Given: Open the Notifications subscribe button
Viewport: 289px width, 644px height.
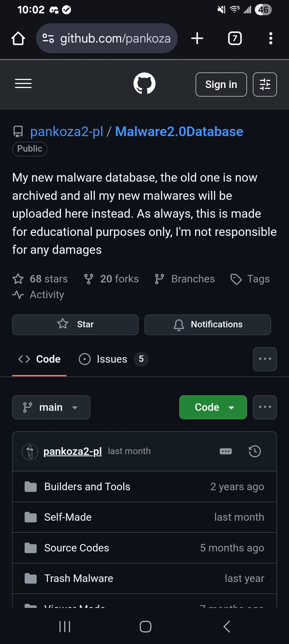Looking at the screenshot, I should [208, 325].
